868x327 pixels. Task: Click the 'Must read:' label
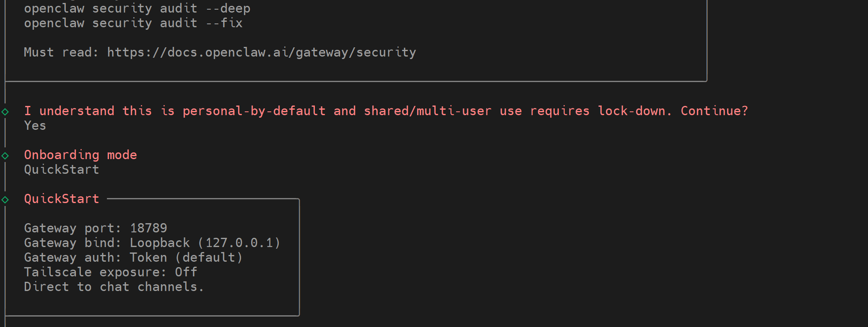pos(61,52)
